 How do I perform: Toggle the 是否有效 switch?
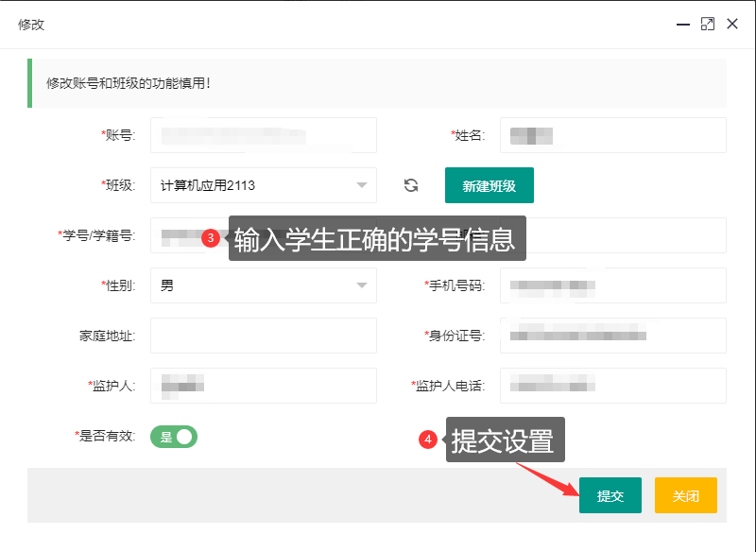174,437
